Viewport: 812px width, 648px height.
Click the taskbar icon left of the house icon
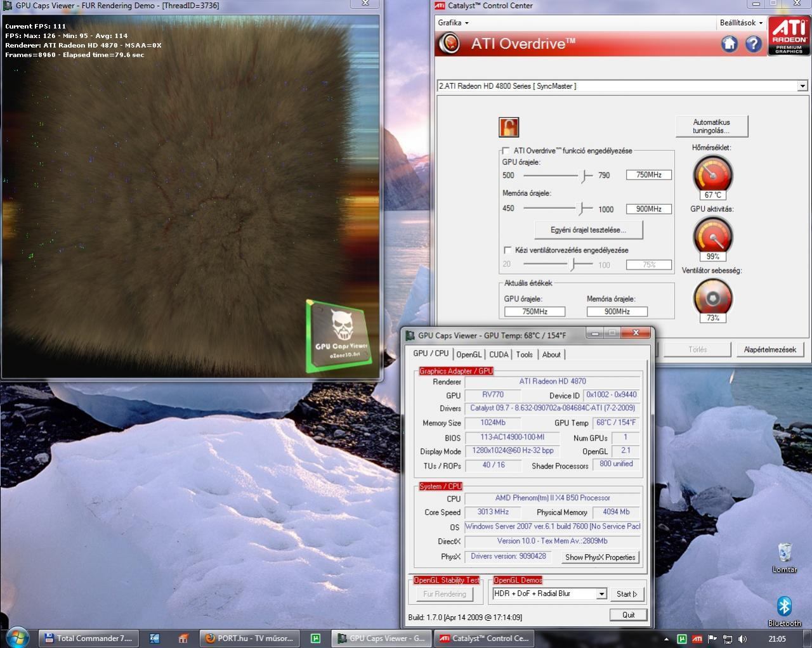tap(154, 638)
